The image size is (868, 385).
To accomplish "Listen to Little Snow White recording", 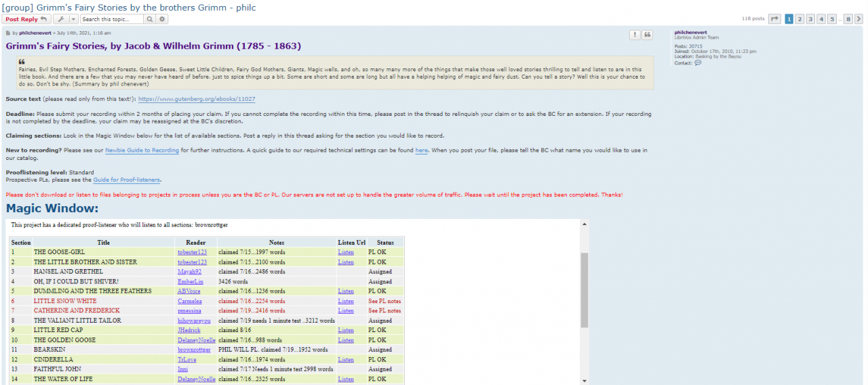I will coord(346,301).
